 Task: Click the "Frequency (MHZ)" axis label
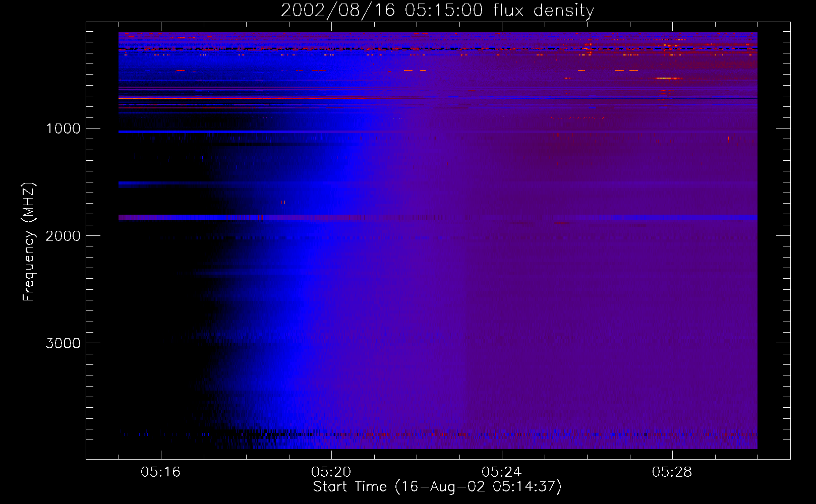pyautogui.click(x=29, y=242)
